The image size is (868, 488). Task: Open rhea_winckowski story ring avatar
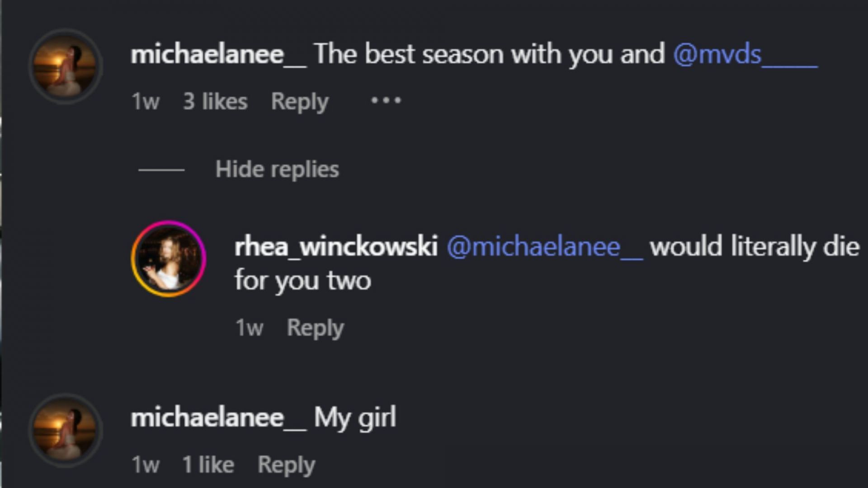169,258
